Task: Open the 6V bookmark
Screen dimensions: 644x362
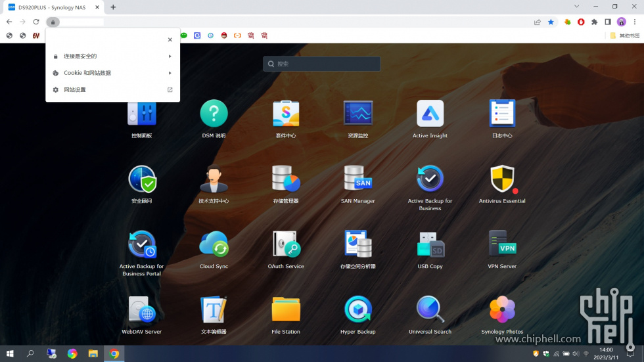Action: click(36, 35)
